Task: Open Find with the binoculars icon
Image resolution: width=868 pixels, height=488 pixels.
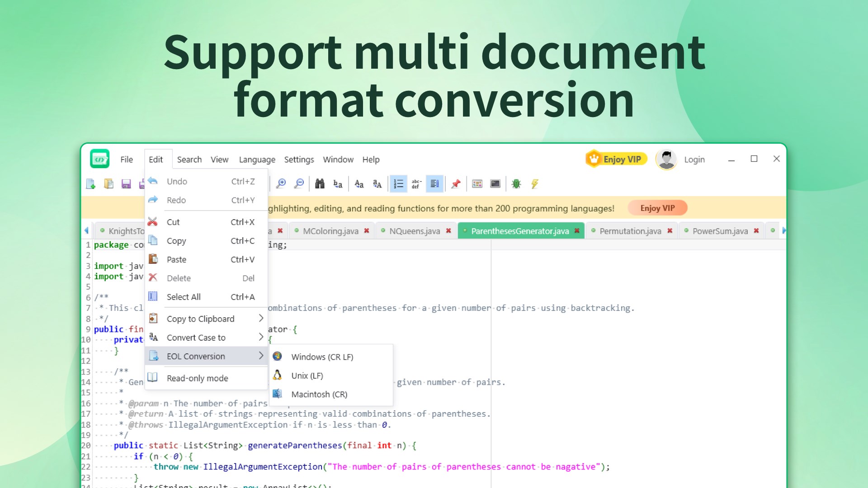Action: click(x=320, y=183)
